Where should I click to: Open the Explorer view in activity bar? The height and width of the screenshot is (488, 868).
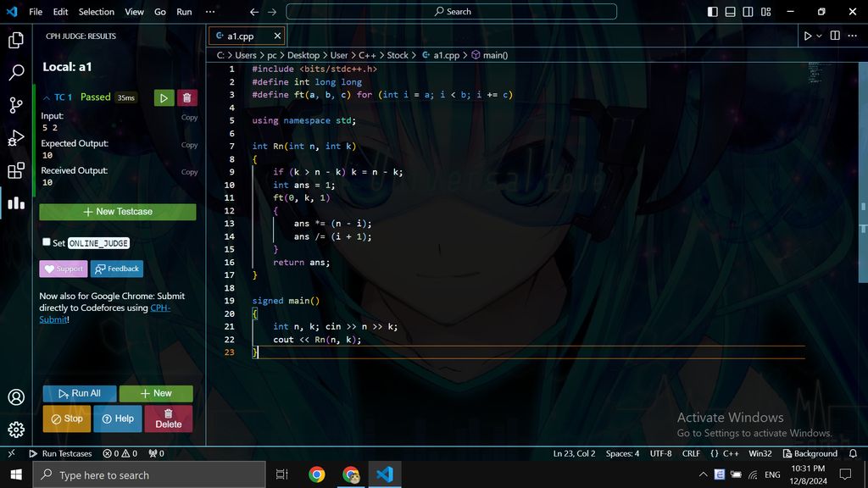tap(16, 40)
